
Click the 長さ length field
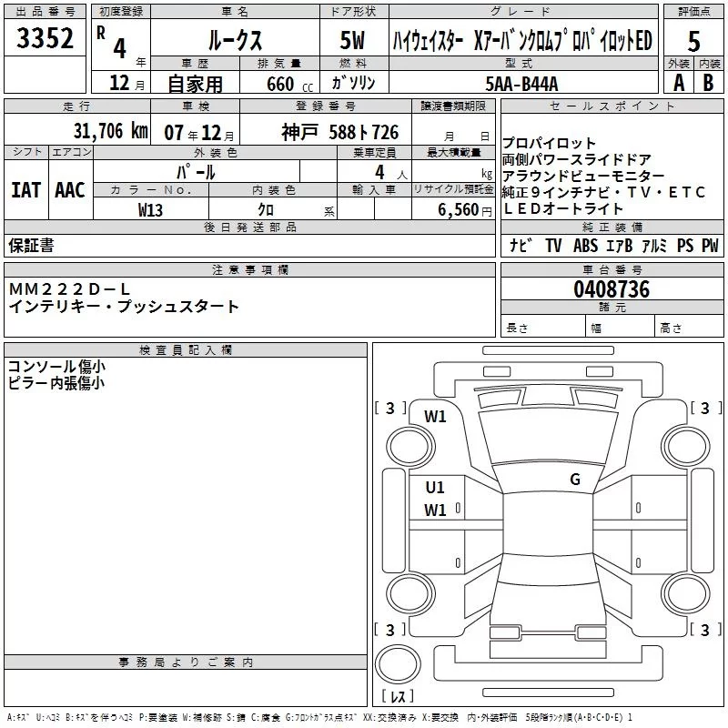542,328
